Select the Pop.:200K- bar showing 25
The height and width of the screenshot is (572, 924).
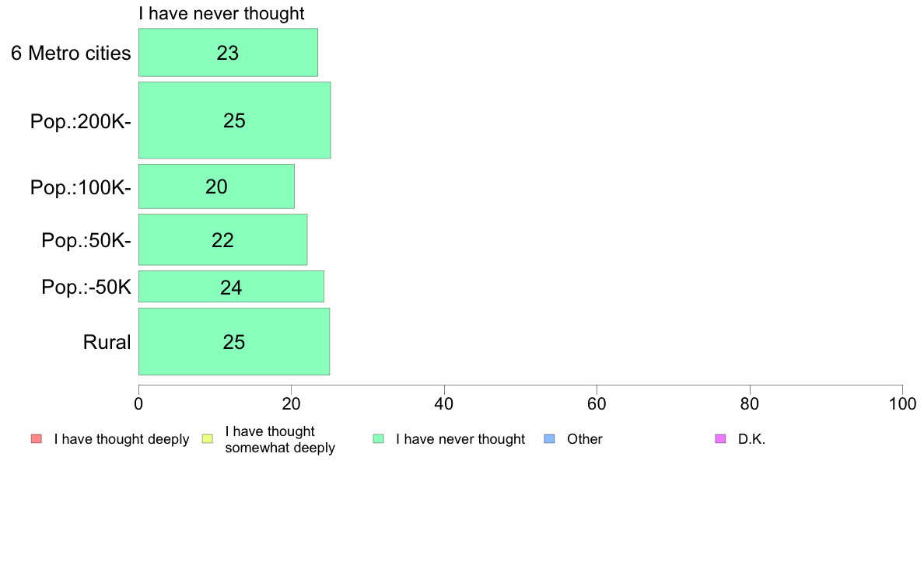coord(235,120)
